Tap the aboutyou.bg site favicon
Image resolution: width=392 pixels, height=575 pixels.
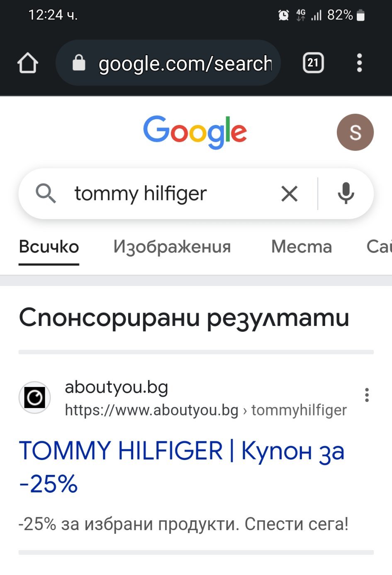pos(35,398)
